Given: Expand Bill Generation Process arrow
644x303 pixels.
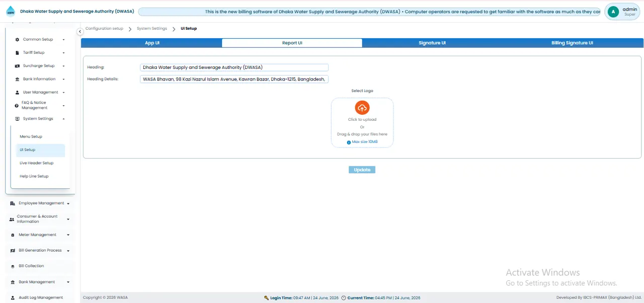Looking at the screenshot, I should [68, 251].
